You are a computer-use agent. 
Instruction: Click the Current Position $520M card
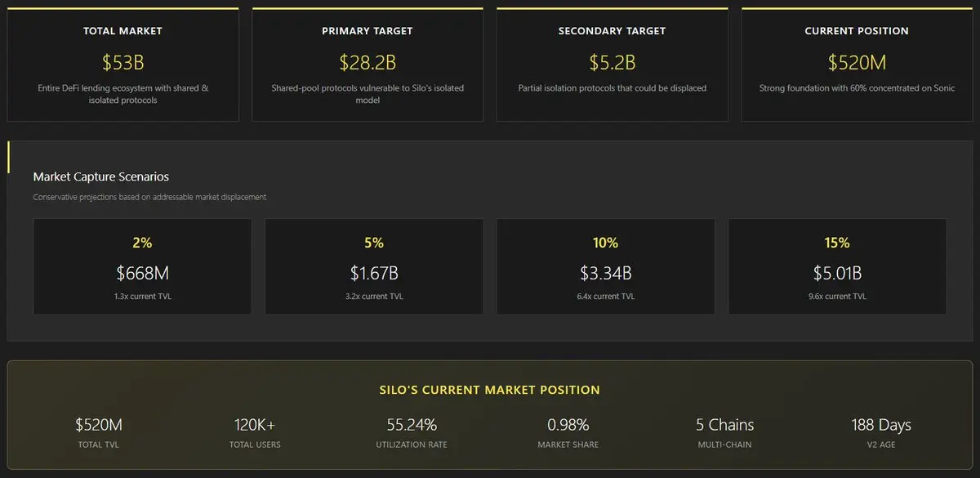coord(857,65)
